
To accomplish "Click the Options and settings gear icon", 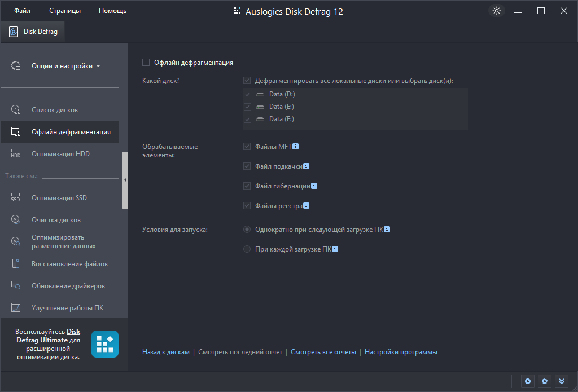I will pos(16,66).
